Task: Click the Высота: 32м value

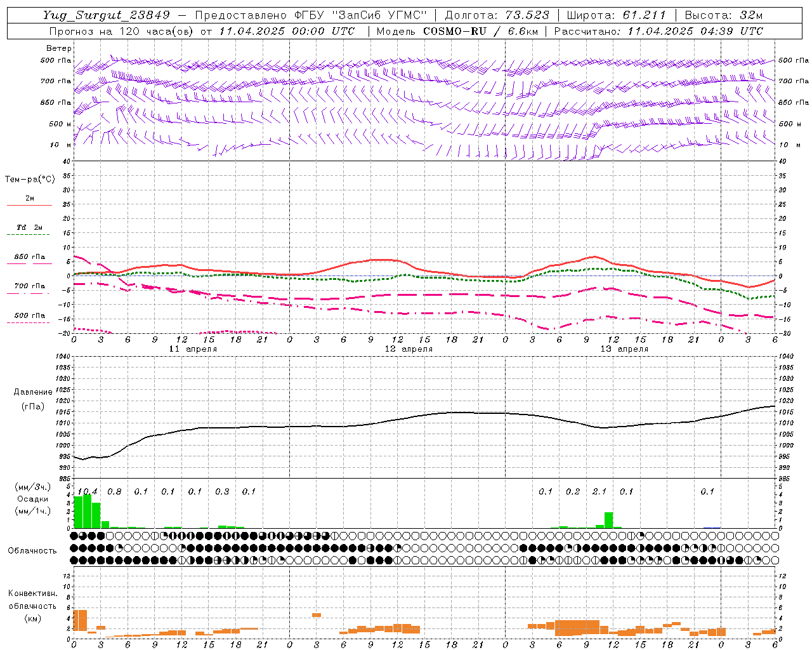Action: point(724,15)
